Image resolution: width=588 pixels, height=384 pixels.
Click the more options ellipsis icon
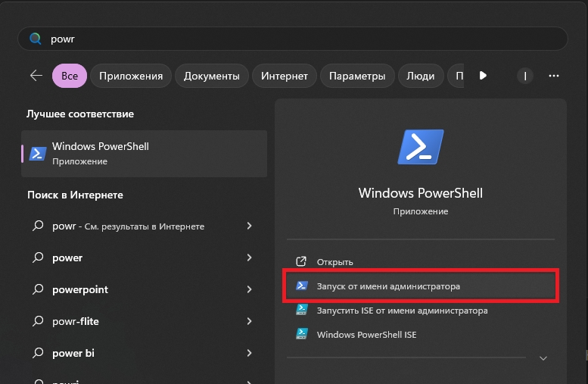pos(554,76)
